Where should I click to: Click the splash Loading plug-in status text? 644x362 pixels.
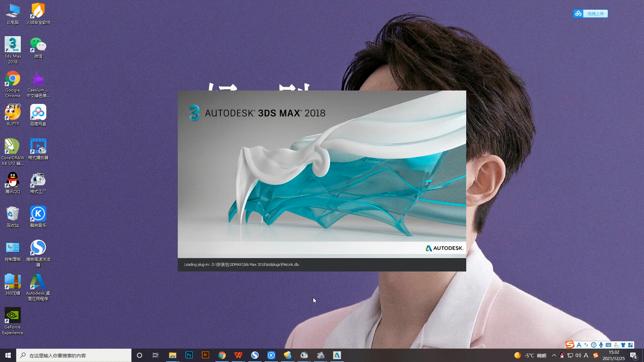pos(241,264)
